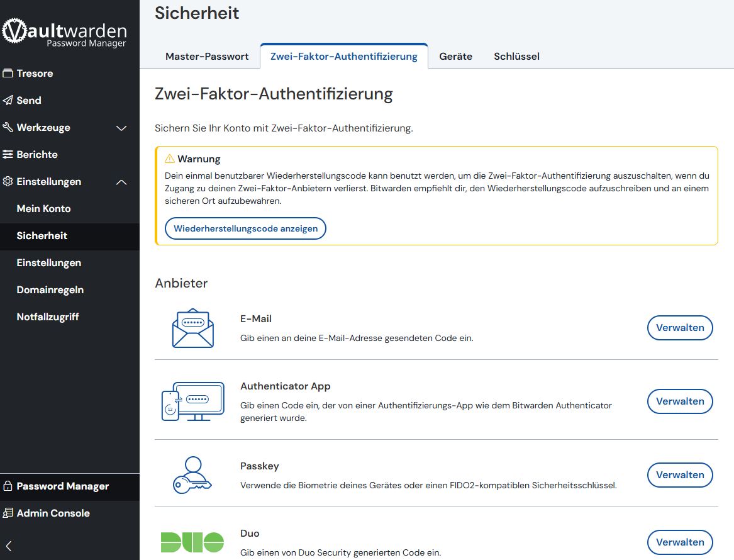The image size is (734, 560).
Task: Open Send via paper plane icon
Action: click(8, 101)
